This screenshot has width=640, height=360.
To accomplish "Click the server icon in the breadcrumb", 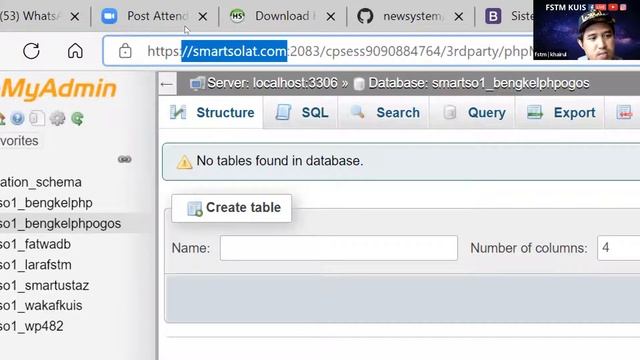I will click(197, 83).
